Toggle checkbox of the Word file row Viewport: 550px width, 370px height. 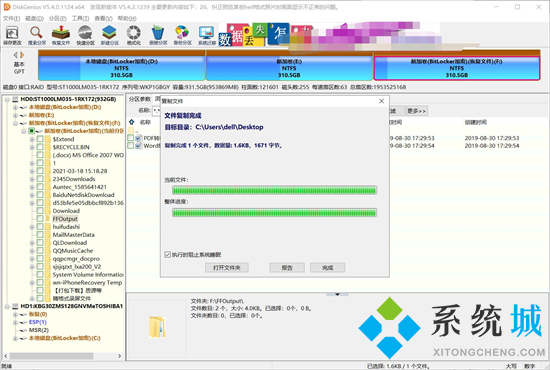pos(130,146)
